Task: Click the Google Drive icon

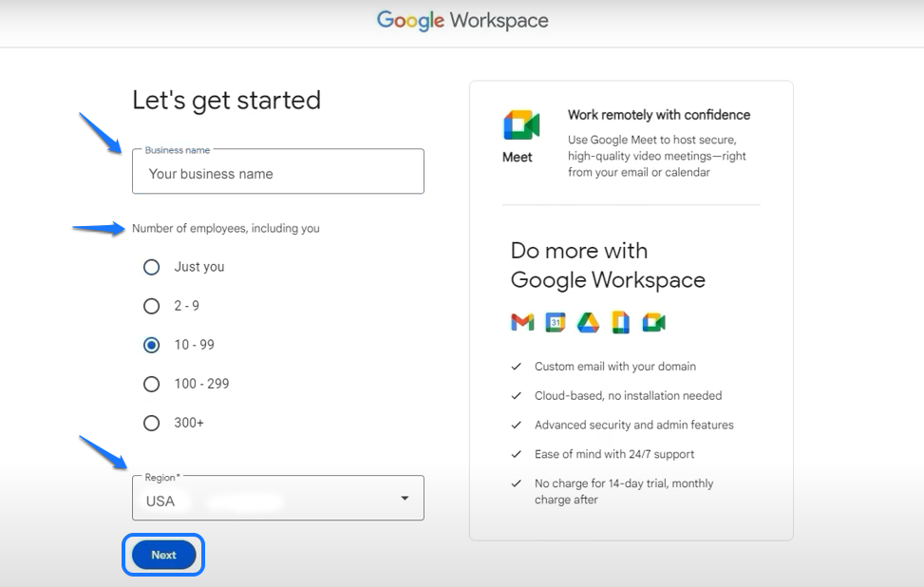Action: tap(588, 323)
